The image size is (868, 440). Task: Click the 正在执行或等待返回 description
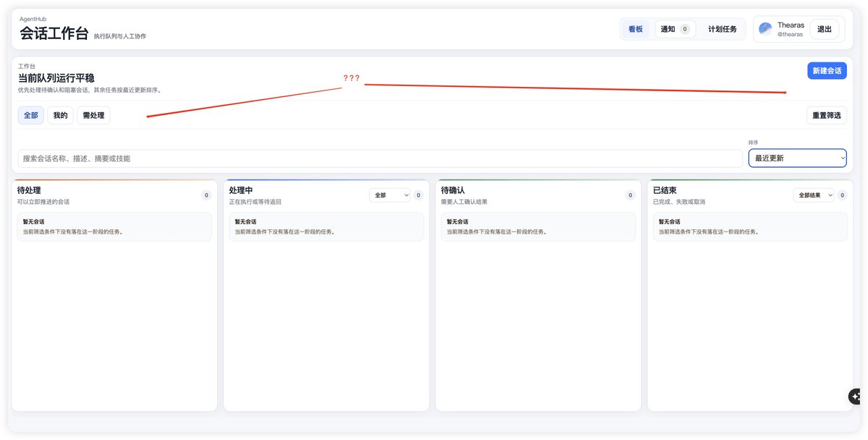click(x=256, y=202)
